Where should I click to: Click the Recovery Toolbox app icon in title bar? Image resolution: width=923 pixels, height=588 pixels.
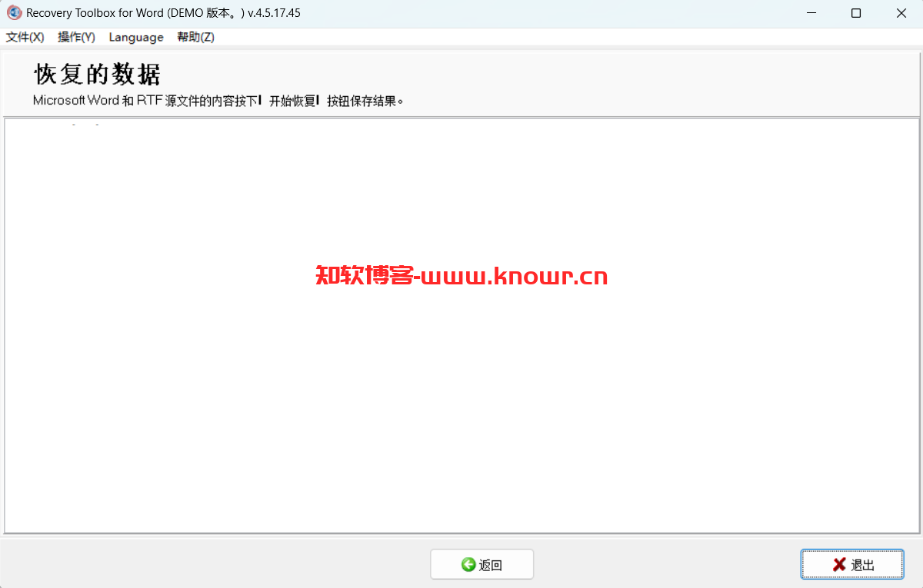14,13
